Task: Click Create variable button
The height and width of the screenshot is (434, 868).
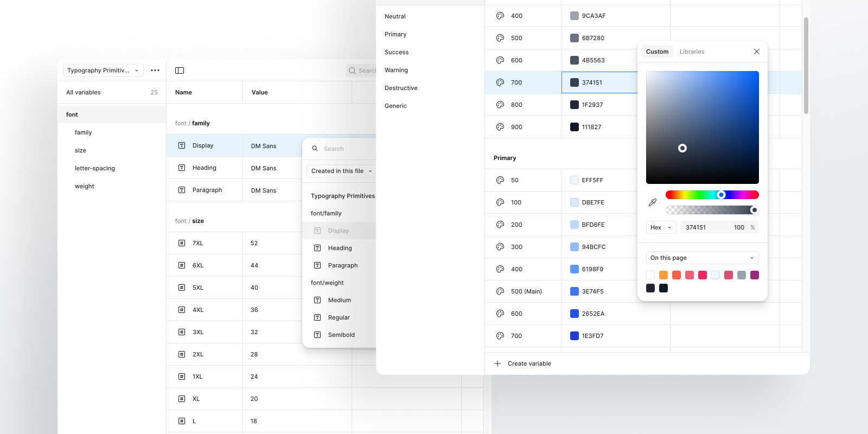Action: tap(529, 363)
